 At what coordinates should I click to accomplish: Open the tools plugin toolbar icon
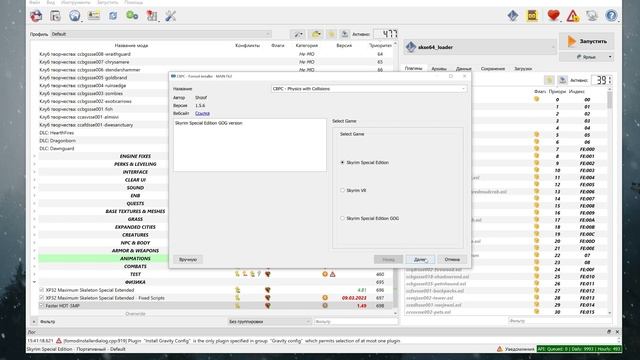[151, 16]
